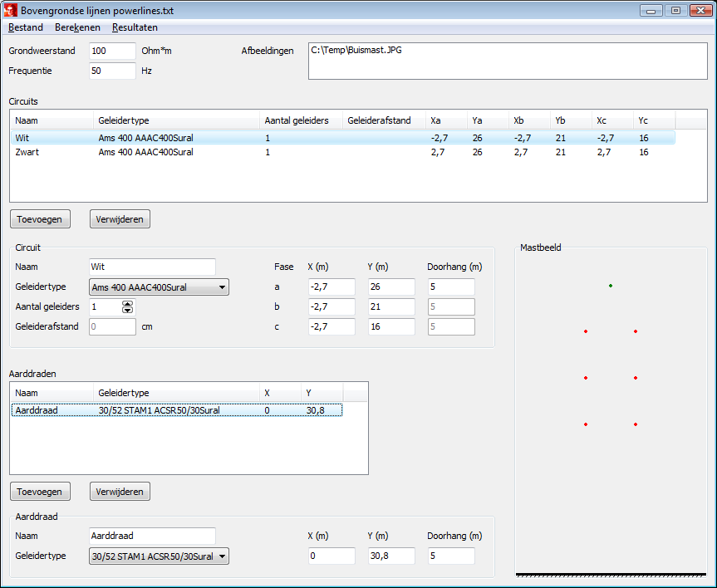Viewport: 717px width, 588px height.
Task: Open the Resultaten menu
Action: point(135,27)
